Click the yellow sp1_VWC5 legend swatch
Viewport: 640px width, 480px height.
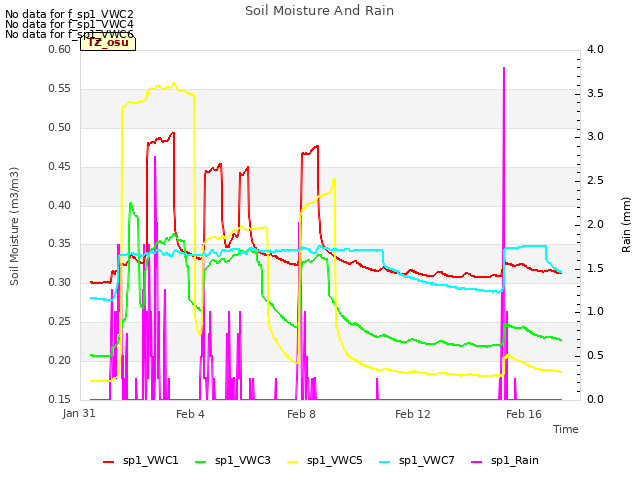click(293, 461)
